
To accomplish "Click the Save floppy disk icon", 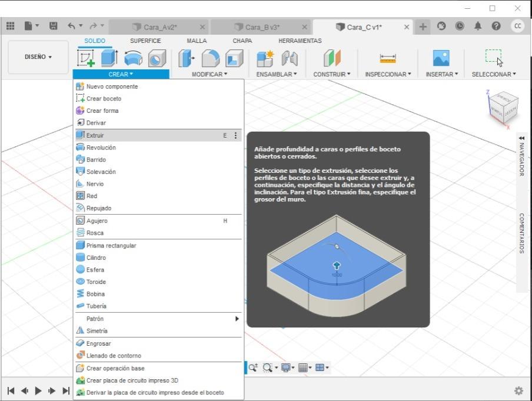I will (x=54, y=26).
